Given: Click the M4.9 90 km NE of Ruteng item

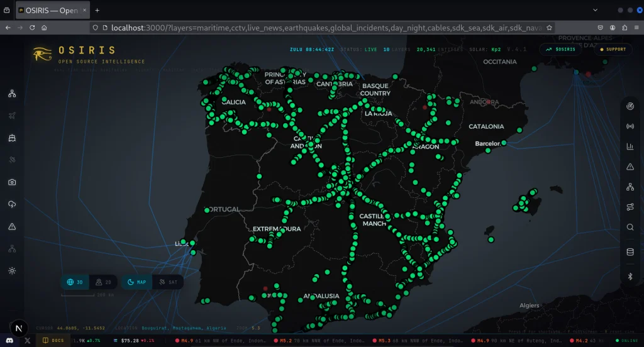Looking at the screenshot, I should click(516, 341).
